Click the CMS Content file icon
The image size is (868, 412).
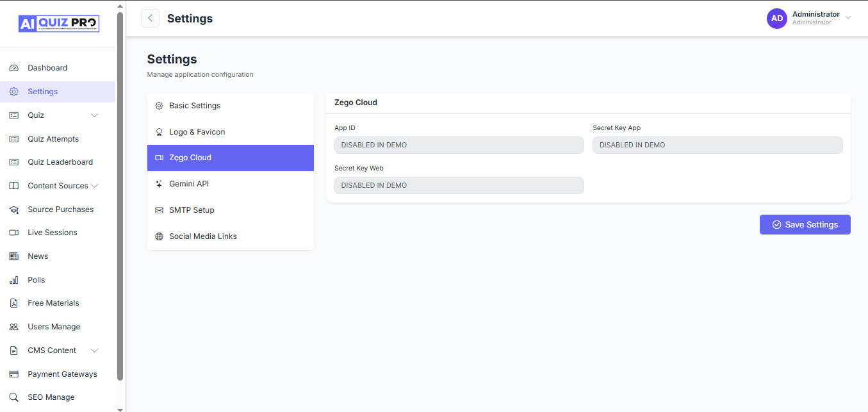pos(14,350)
